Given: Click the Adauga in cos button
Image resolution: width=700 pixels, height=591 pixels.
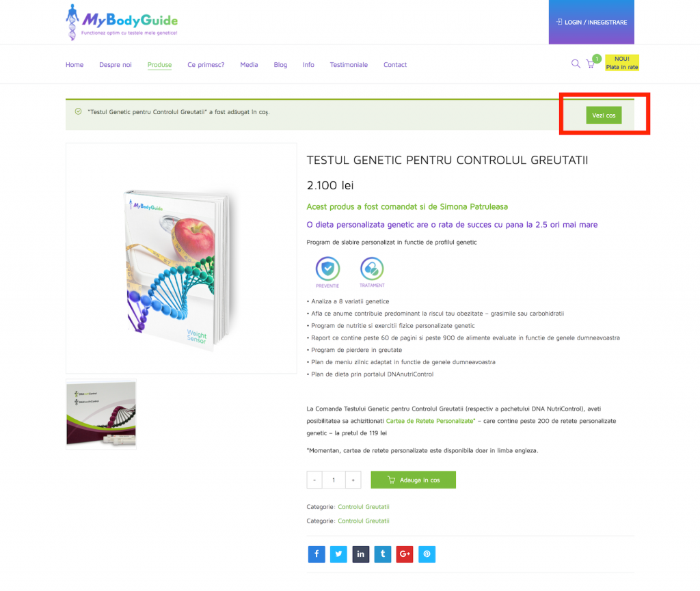Looking at the screenshot, I should (x=414, y=480).
